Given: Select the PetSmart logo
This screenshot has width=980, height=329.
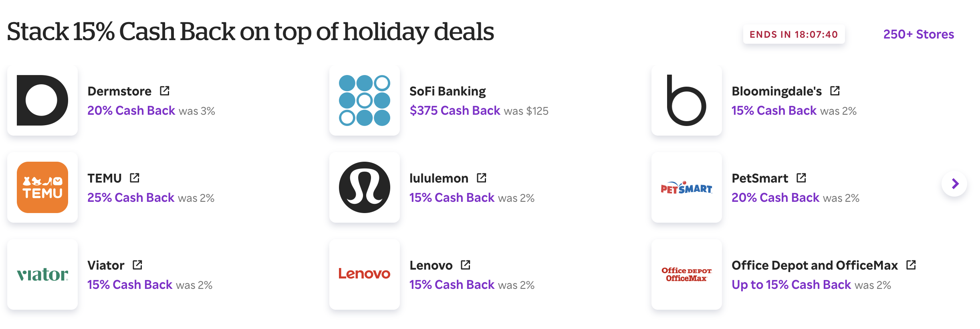Looking at the screenshot, I should pos(686,187).
